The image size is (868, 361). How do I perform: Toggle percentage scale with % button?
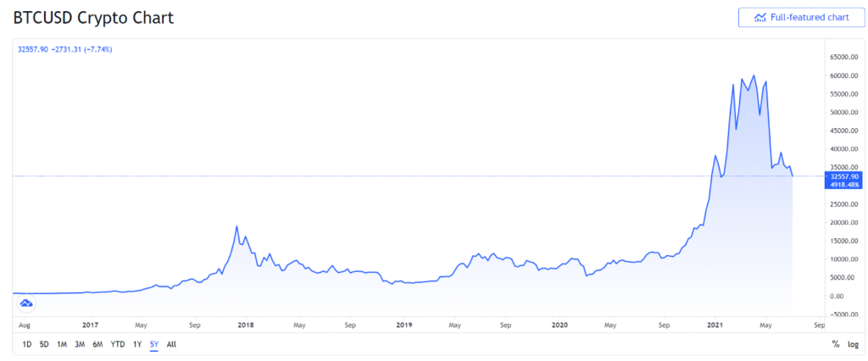click(x=836, y=344)
